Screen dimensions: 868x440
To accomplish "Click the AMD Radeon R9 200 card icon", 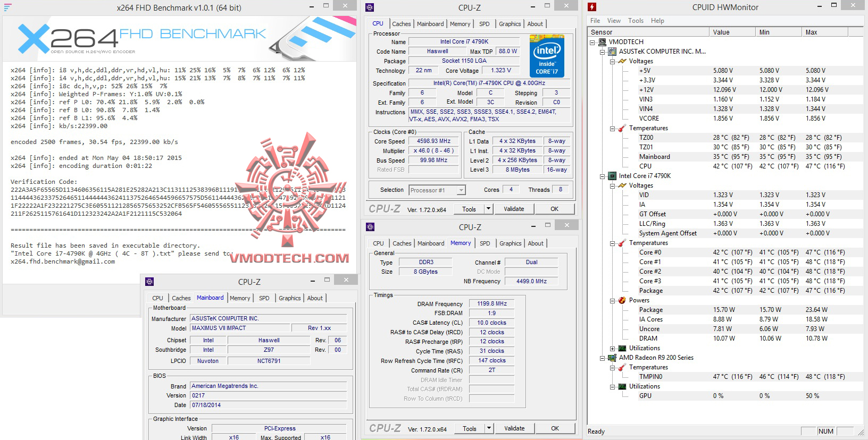I will (x=613, y=358).
